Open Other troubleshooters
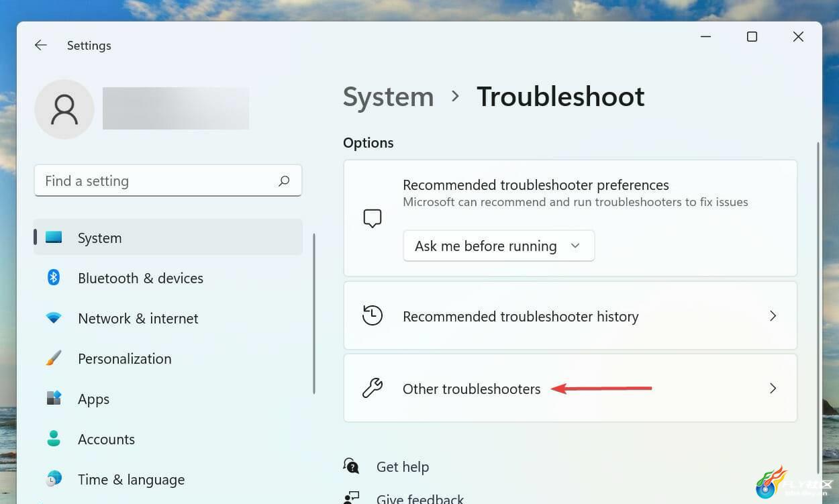The height and width of the screenshot is (504, 839). point(571,388)
